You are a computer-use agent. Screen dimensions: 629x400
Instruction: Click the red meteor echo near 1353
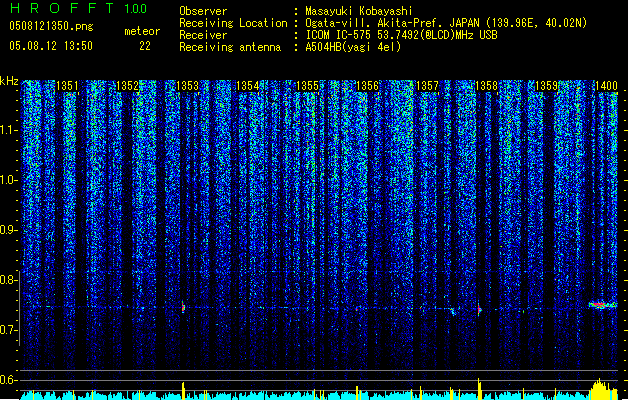[x=183, y=307]
